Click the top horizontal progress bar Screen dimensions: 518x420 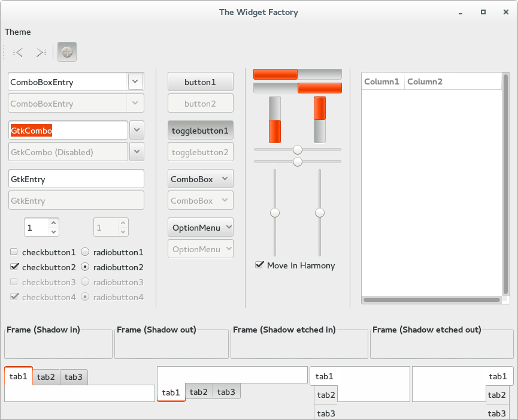tap(297, 74)
